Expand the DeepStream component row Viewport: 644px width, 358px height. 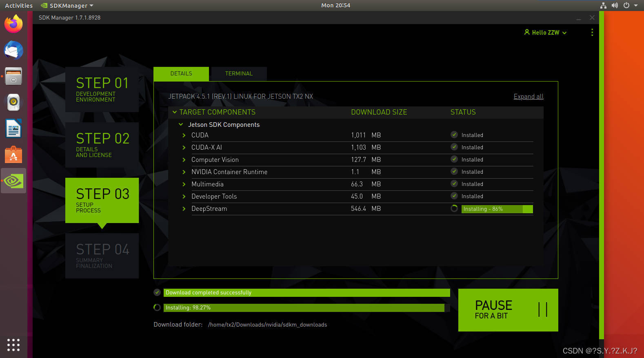(184, 208)
